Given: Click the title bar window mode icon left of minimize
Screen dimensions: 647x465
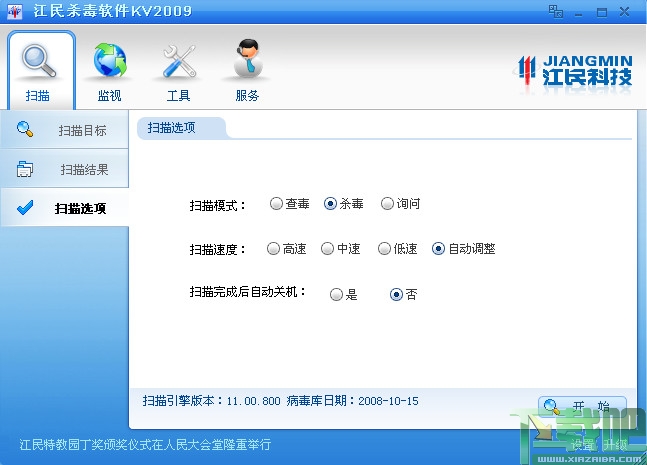Looking at the screenshot, I should tap(556, 11).
